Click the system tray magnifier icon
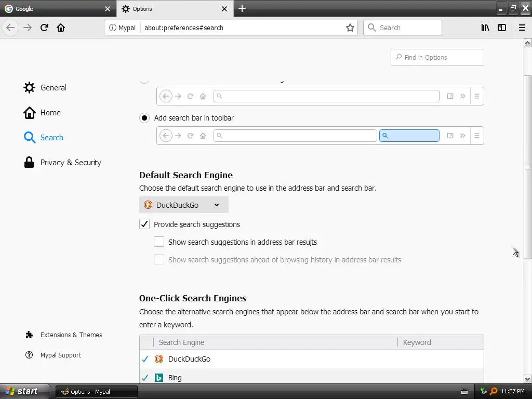 [x=494, y=391]
